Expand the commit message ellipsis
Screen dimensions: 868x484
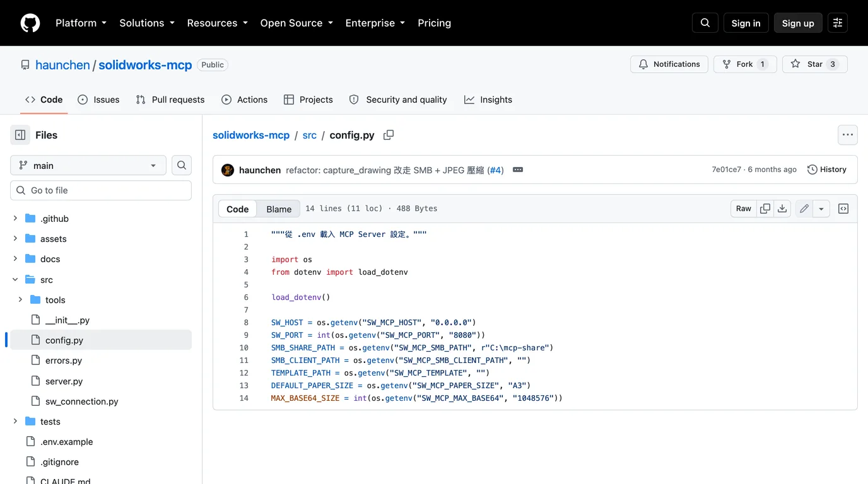click(x=518, y=170)
